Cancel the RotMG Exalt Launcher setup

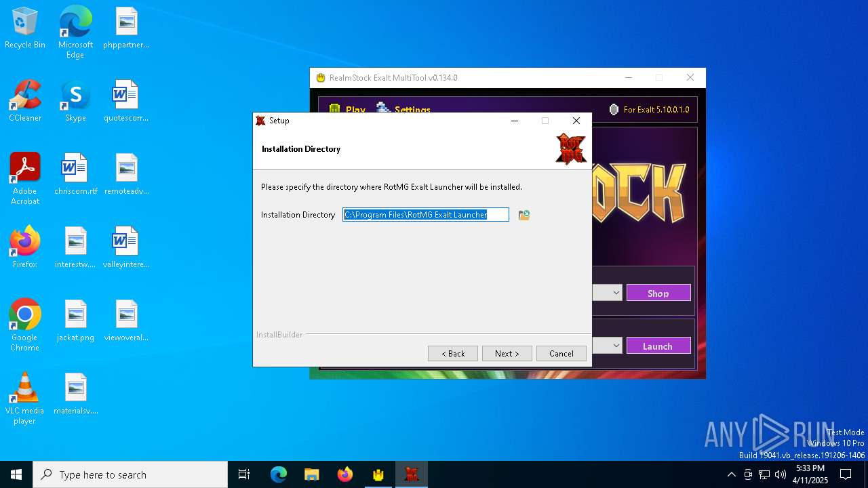click(x=561, y=353)
